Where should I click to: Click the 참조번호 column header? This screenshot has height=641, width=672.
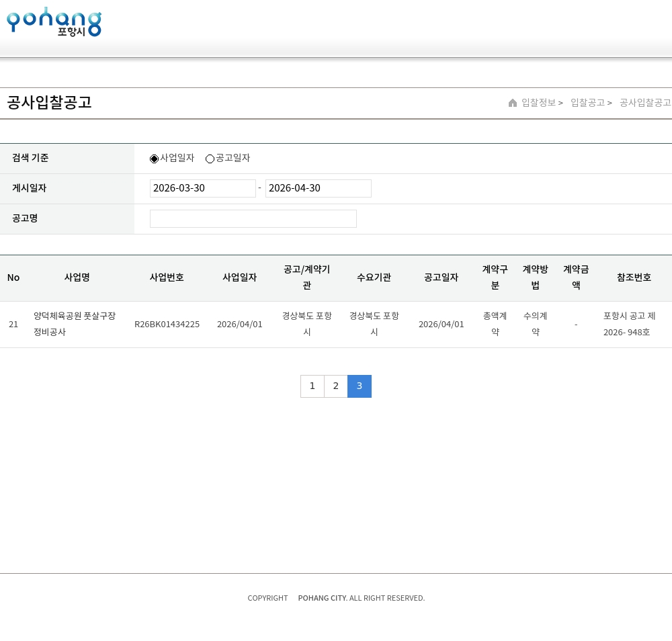pyautogui.click(x=633, y=277)
